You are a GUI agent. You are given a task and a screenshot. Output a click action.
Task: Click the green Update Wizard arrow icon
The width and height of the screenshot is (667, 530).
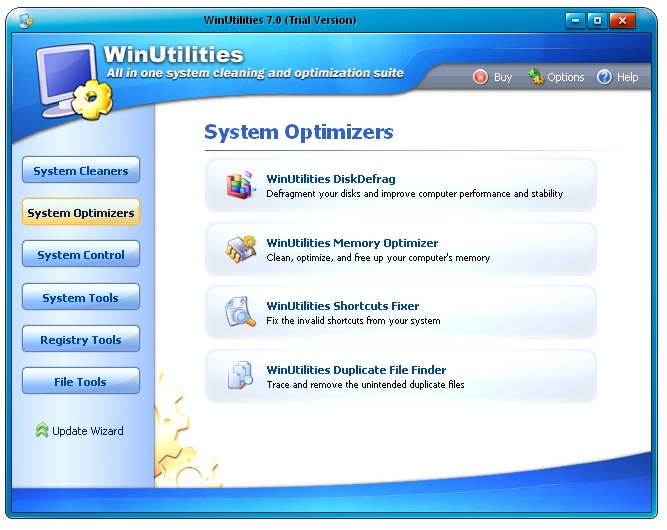pyautogui.click(x=42, y=430)
